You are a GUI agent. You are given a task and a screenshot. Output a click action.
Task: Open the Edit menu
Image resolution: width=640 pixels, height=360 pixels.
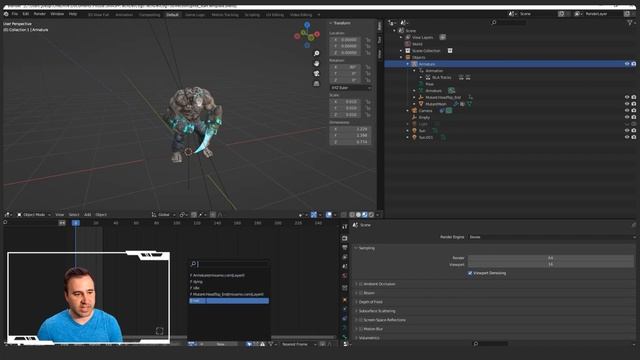pyautogui.click(x=26, y=14)
